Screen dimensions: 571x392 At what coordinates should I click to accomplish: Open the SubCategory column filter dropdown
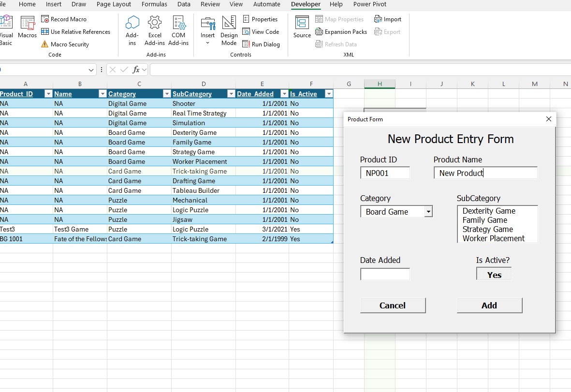[231, 94]
